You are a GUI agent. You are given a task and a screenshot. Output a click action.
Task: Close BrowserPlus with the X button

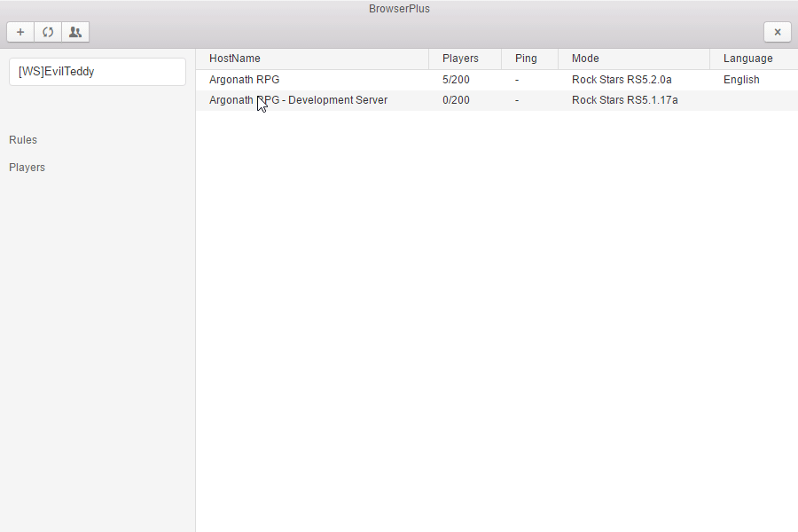coord(777,32)
